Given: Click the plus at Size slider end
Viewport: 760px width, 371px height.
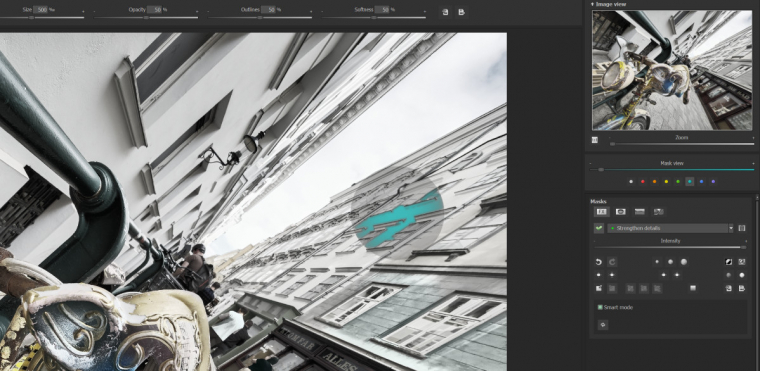Looking at the screenshot, I should (83, 11).
